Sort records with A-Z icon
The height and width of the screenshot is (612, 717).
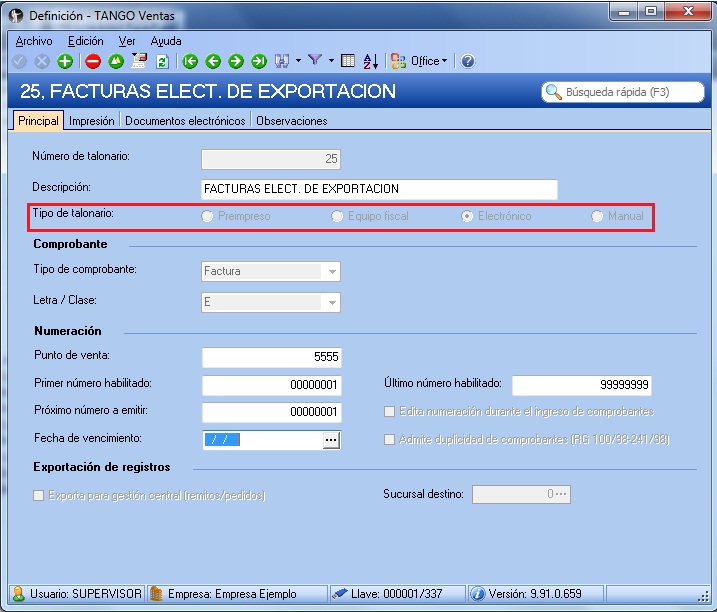370,61
